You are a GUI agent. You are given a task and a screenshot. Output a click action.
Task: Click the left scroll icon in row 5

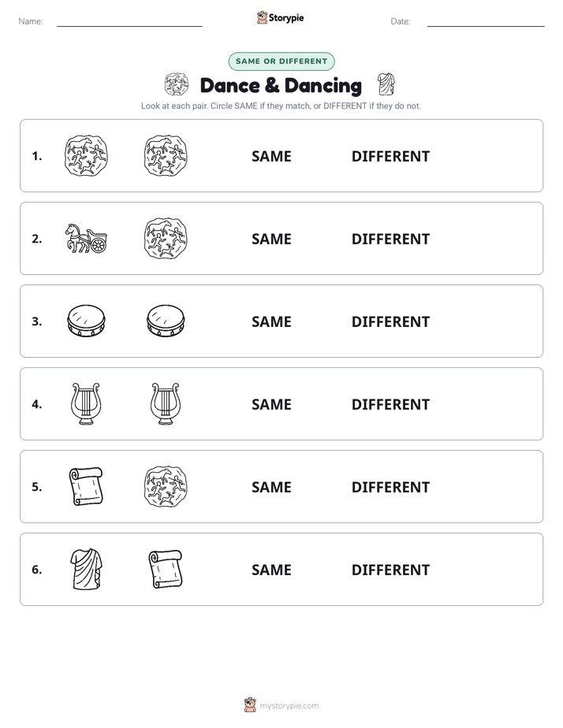tap(86, 487)
